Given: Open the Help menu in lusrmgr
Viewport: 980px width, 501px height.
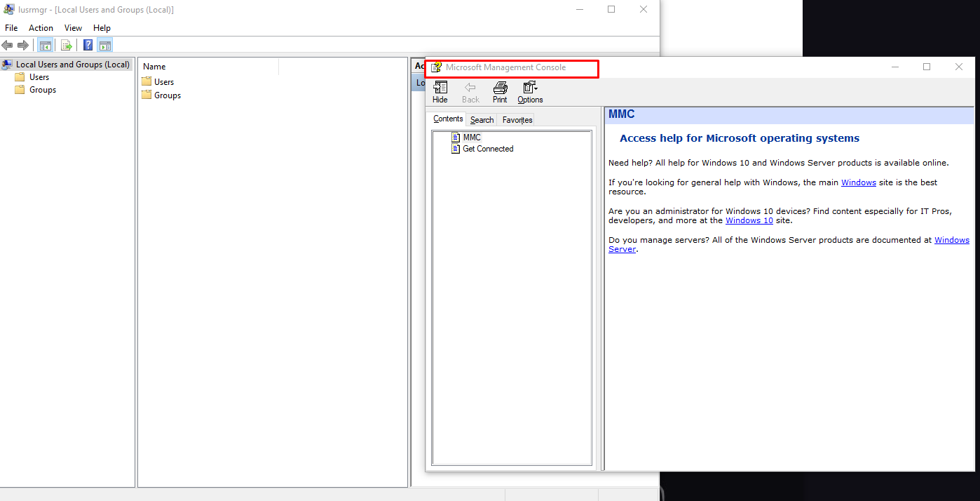Looking at the screenshot, I should click(102, 28).
